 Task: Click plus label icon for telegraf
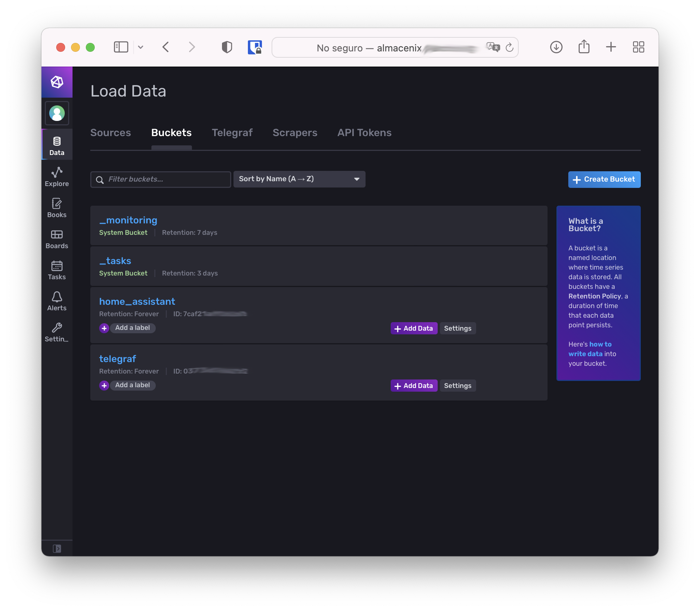tap(104, 385)
